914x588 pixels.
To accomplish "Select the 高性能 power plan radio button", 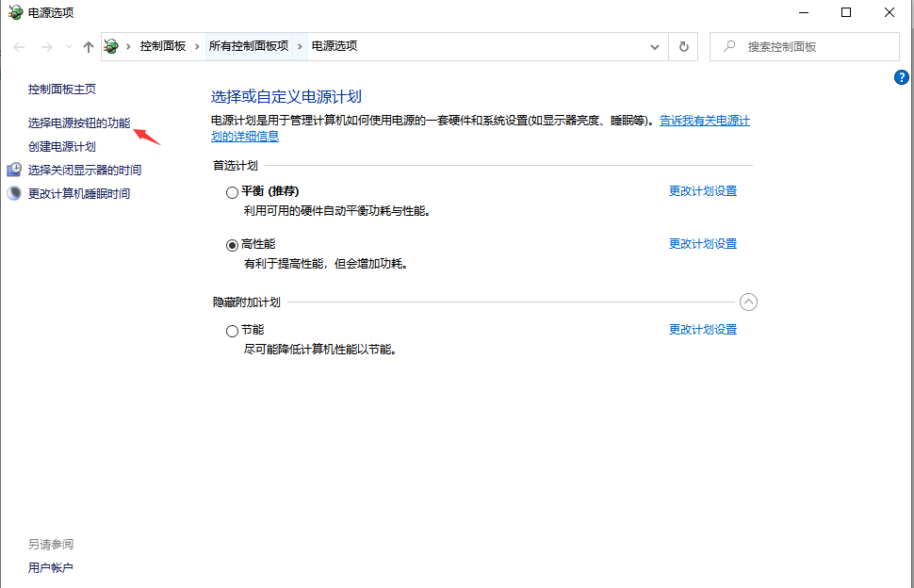I will (232, 244).
